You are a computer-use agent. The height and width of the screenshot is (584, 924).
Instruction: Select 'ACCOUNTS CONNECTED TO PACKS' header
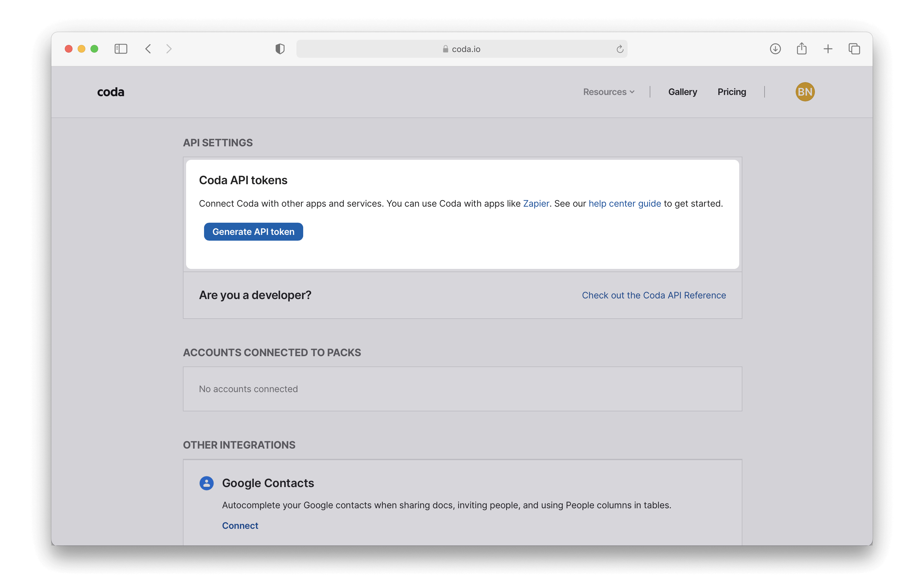[272, 352]
